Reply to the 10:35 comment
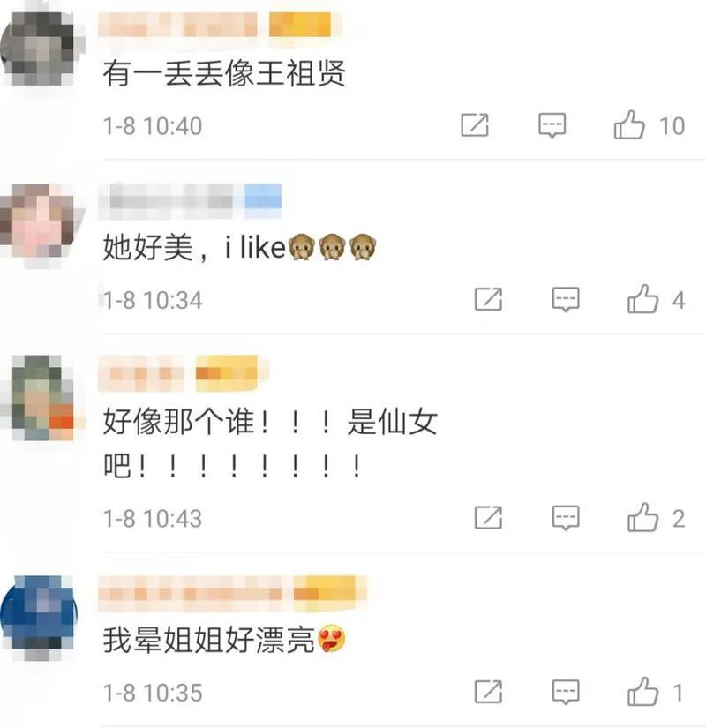Viewport: 706px width, 728px height. [x=566, y=692]
